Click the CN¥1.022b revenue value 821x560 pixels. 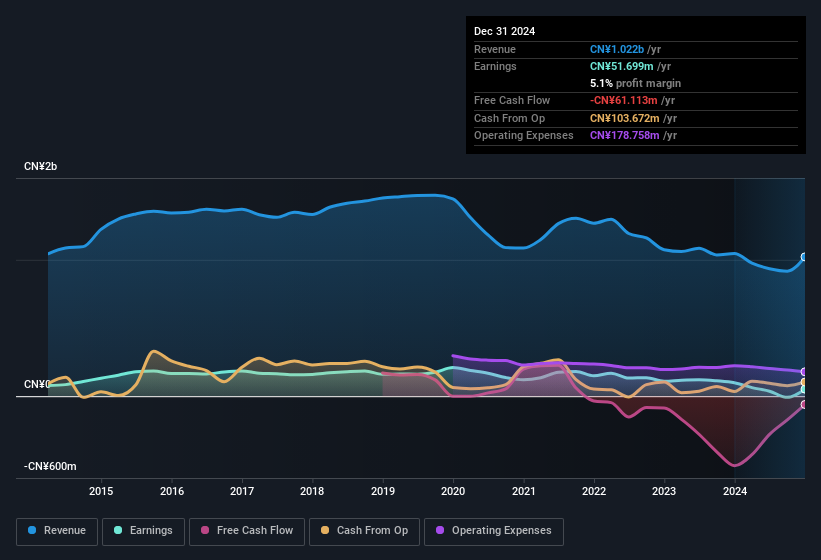coord(617,49)
